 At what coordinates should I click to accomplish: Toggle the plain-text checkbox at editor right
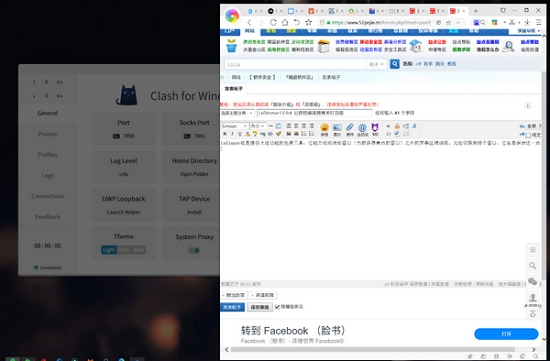tap(528, 135)
